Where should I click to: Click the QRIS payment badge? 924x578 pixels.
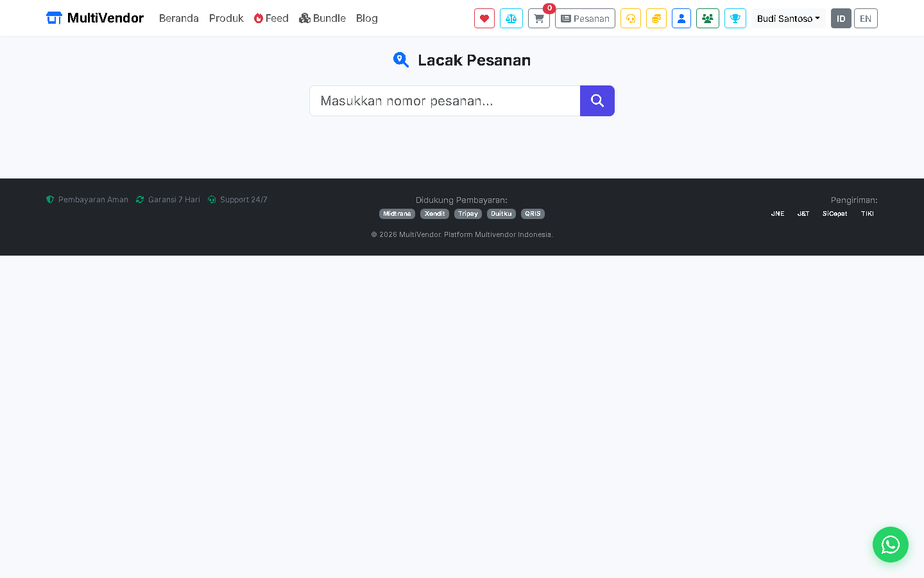coord(533,214)
